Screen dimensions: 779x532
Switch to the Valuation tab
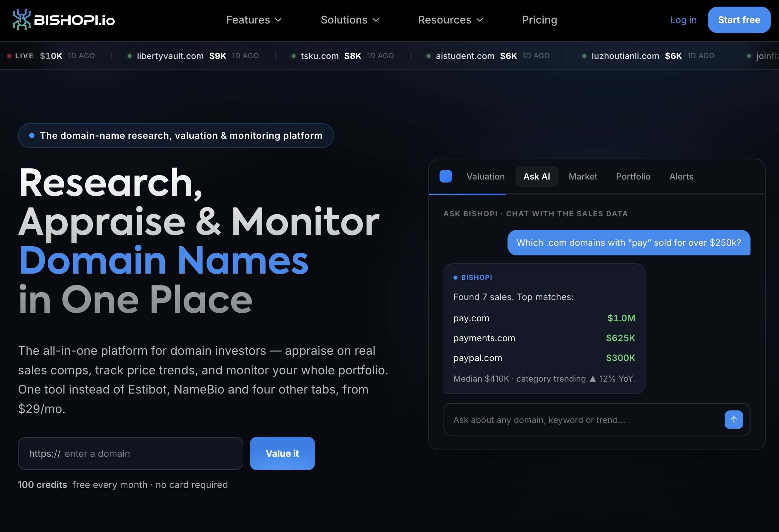(485, 176)
